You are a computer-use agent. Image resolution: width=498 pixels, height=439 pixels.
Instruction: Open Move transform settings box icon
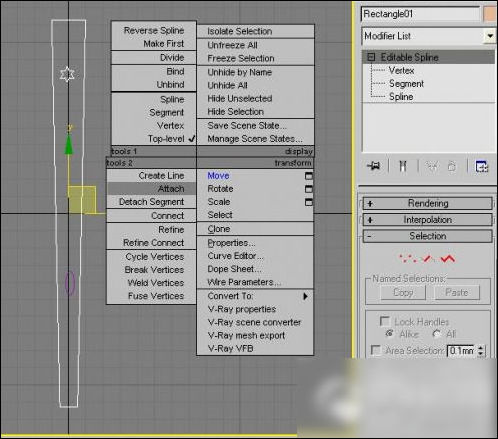[x=309, y=176]
